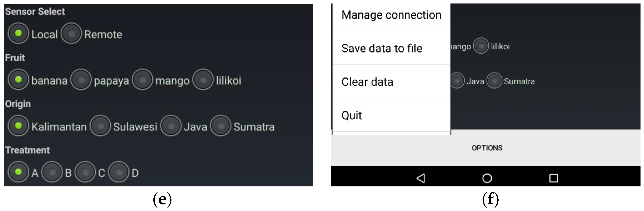Select treatment C radio button
The width and height of the screenshot is (644, 211).
(x=85, y=172)
